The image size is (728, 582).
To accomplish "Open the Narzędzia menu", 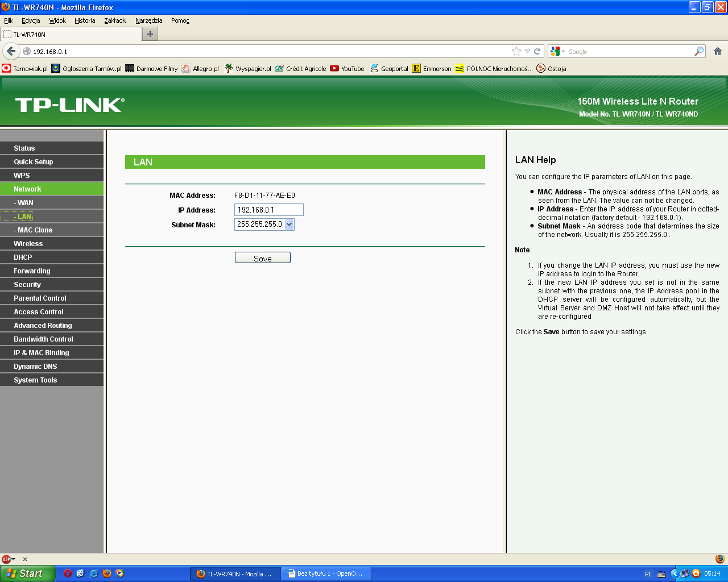I will 148,20.
